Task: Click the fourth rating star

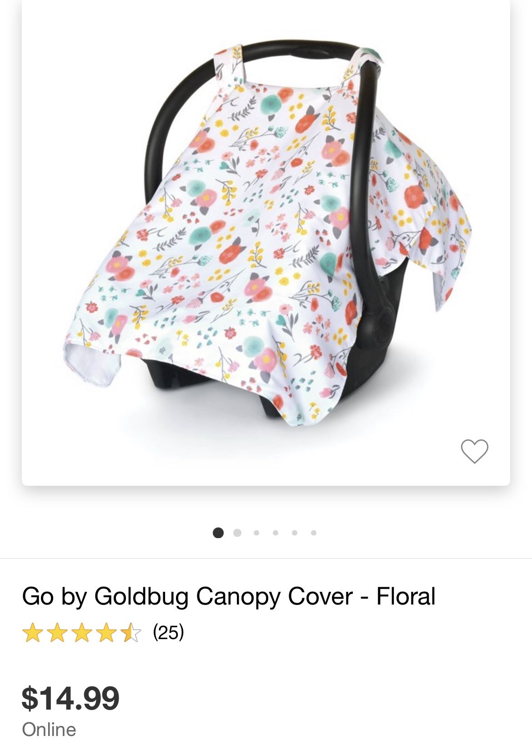Action: point(106,633)
